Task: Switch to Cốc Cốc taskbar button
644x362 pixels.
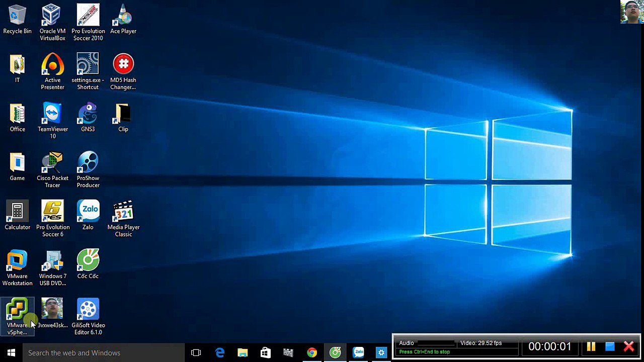Action: 335,353
